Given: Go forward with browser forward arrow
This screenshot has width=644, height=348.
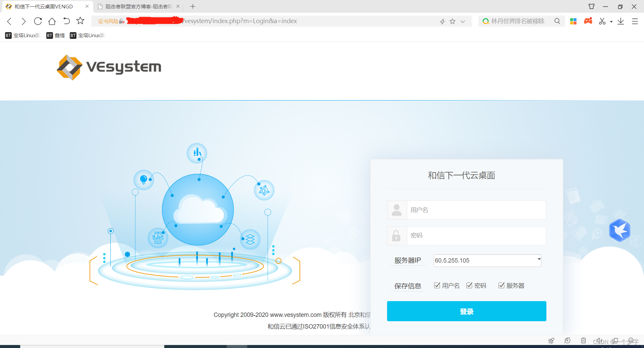Looking at the screenshot, I should pyautogui.click(x=23, y=21).
